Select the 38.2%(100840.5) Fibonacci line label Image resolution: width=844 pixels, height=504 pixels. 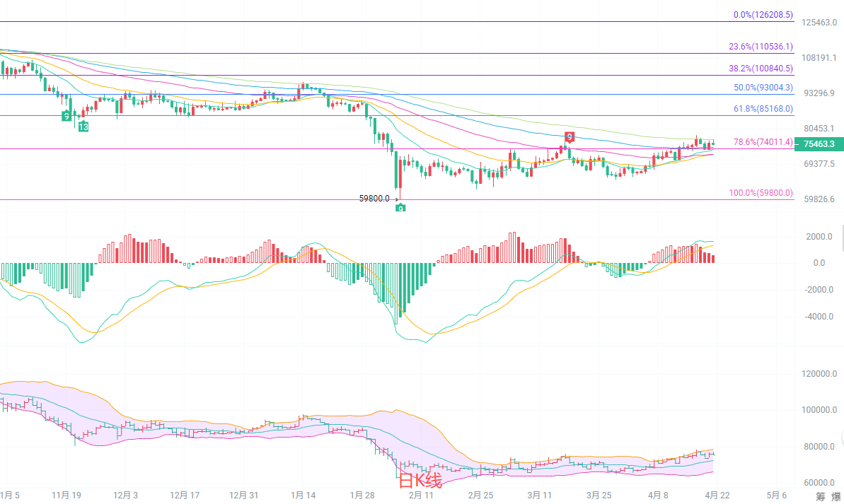coord(761,69)
